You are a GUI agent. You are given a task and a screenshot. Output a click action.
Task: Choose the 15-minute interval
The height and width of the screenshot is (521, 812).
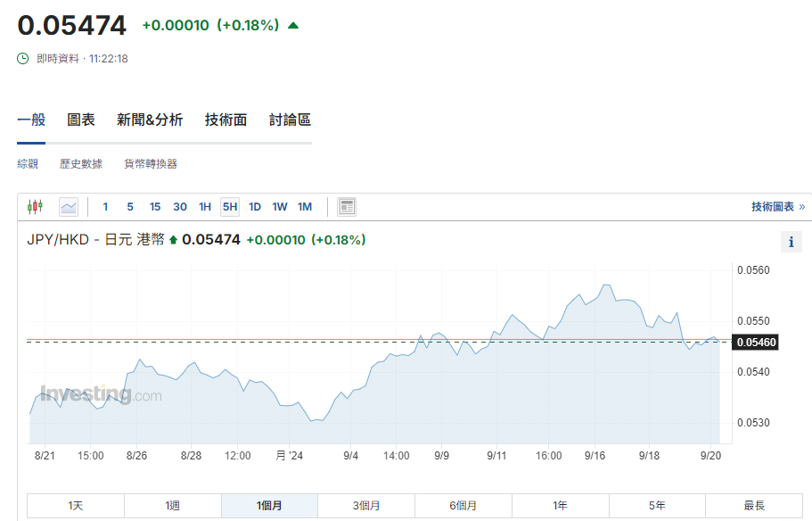[x=155, y=207]
